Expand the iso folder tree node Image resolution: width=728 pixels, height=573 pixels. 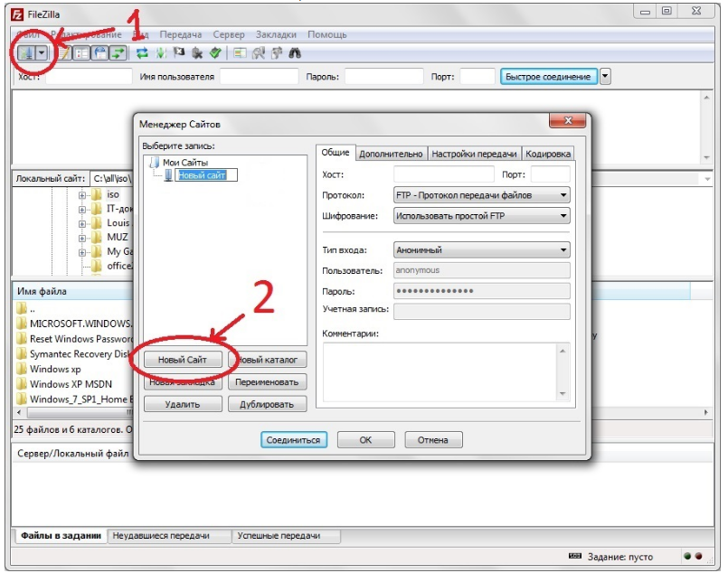tap(82, 194)
